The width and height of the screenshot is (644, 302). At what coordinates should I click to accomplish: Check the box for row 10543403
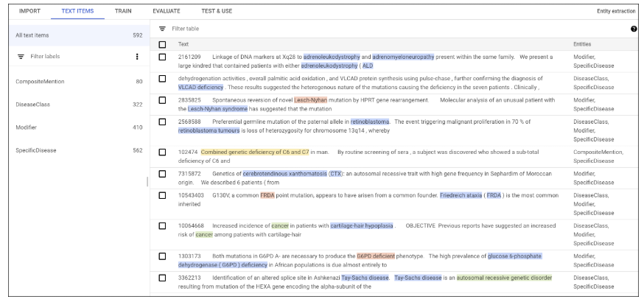162,195
